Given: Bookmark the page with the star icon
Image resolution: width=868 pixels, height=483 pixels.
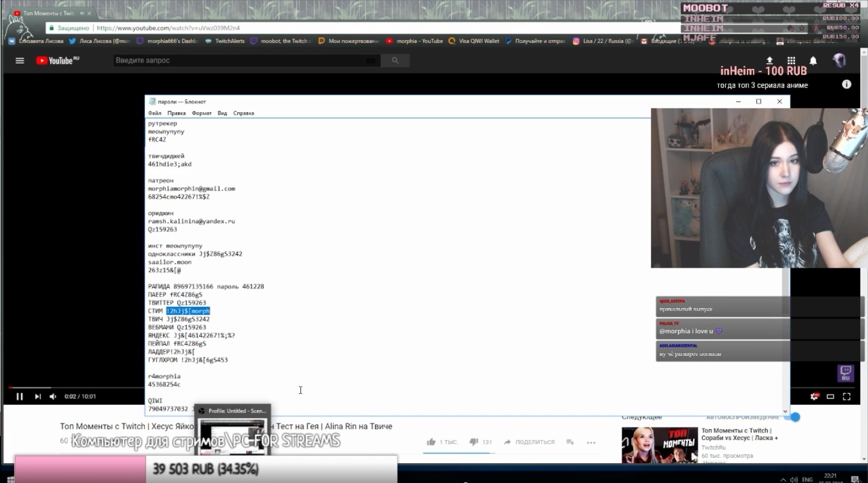Looking at the screenshot, I should (x=802, y=28).
